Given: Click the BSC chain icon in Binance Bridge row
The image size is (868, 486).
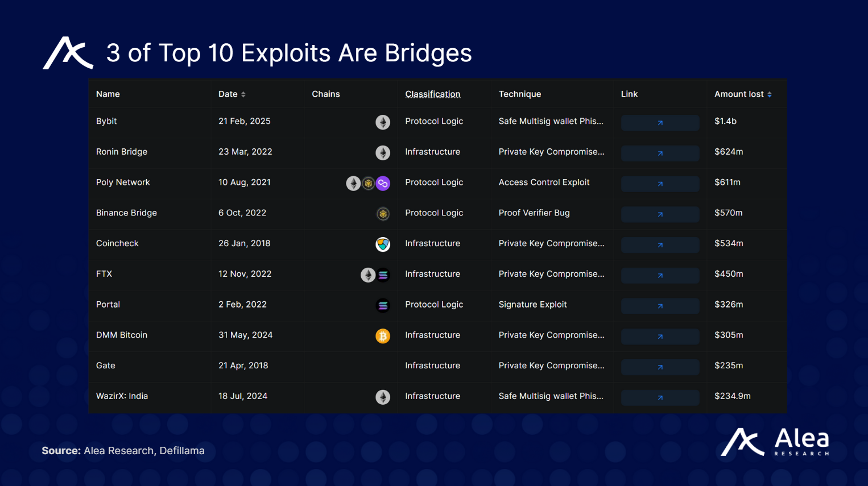Looking at the screenshot, I should tap(383, 214).
